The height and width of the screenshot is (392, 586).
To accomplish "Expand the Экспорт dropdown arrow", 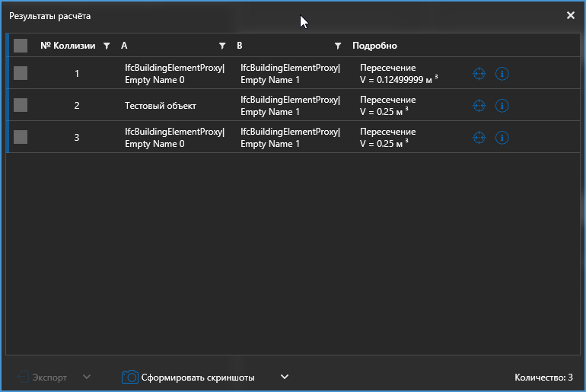I will tap(87, 377).
